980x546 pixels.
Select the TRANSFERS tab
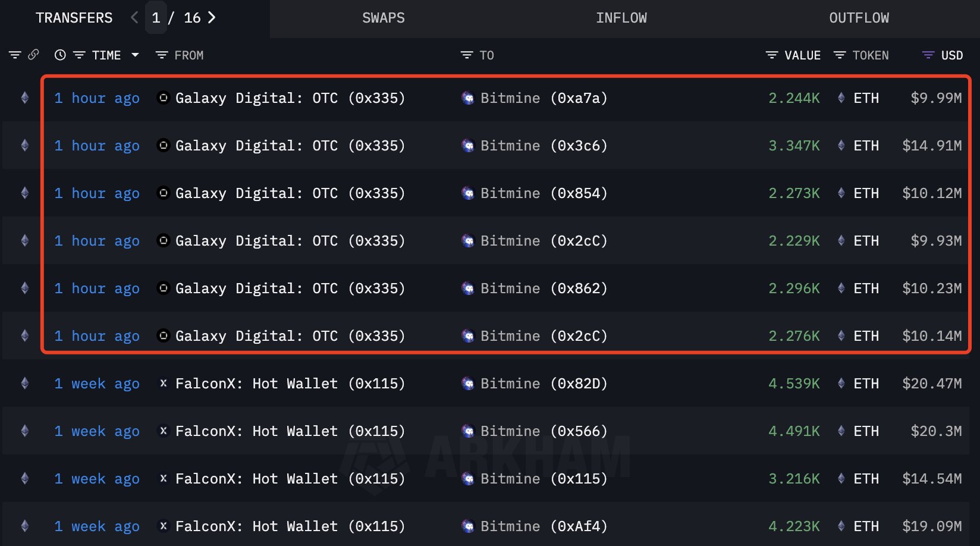coord(74,18)
